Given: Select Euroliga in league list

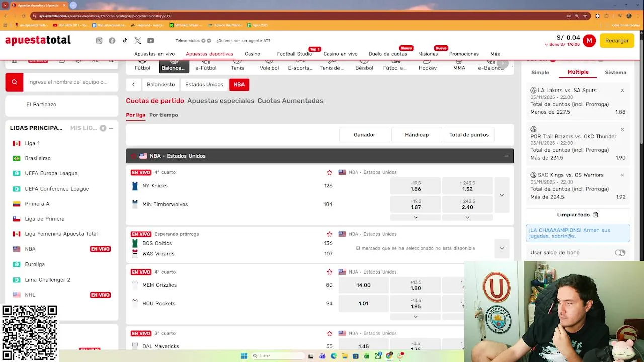Looking at the screenshot, I should click(35, 264).
